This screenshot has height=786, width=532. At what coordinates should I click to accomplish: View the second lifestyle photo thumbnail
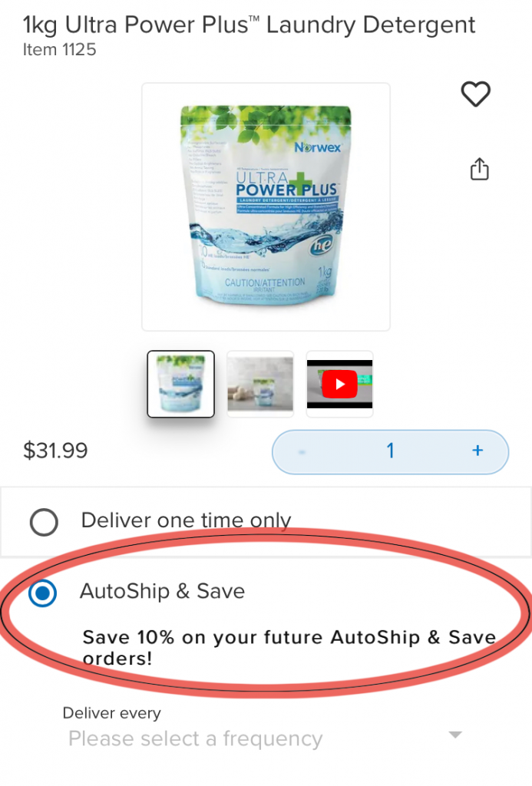(x=260, y=384)
